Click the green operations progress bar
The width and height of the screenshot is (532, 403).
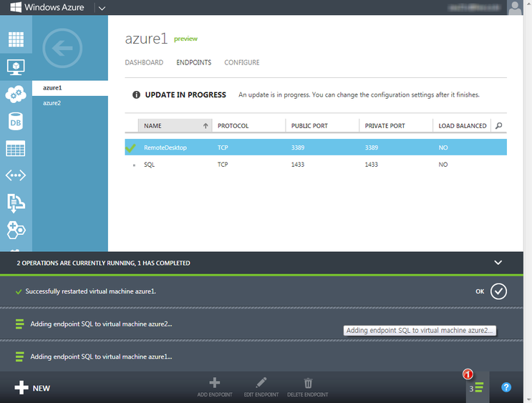tap(261, 275)
